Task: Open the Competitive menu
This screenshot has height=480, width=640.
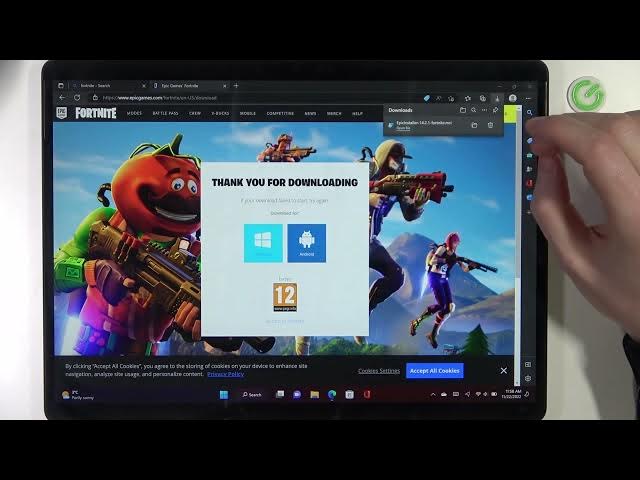Action: tap(280, 113)
